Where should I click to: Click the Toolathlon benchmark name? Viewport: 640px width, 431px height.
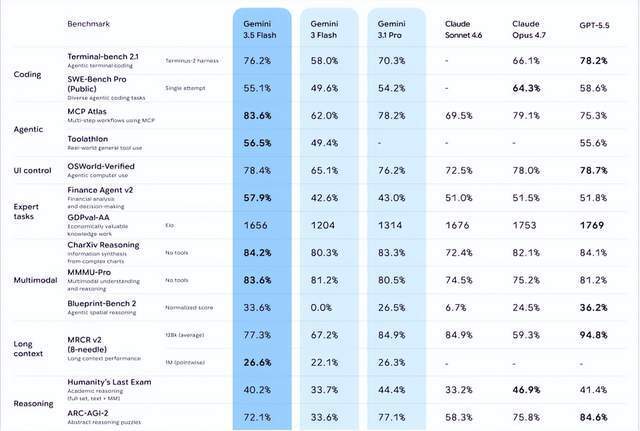[x=88, y=139]
